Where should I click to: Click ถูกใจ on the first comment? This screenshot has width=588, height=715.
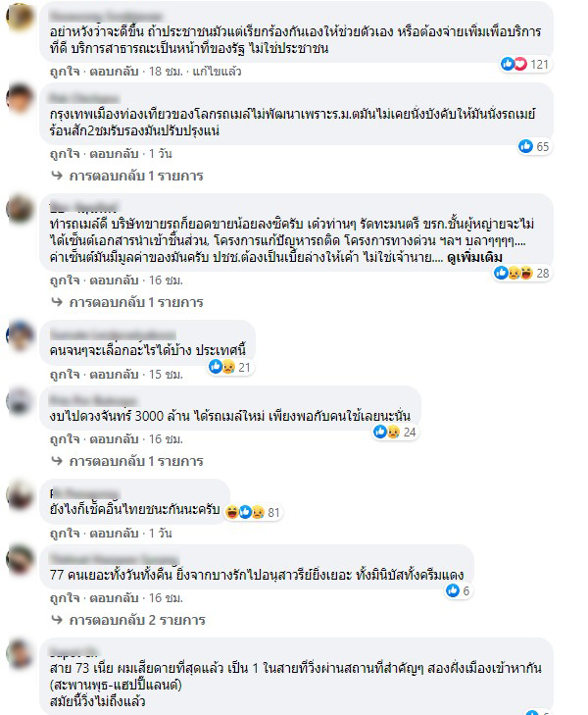pos(65,72)
